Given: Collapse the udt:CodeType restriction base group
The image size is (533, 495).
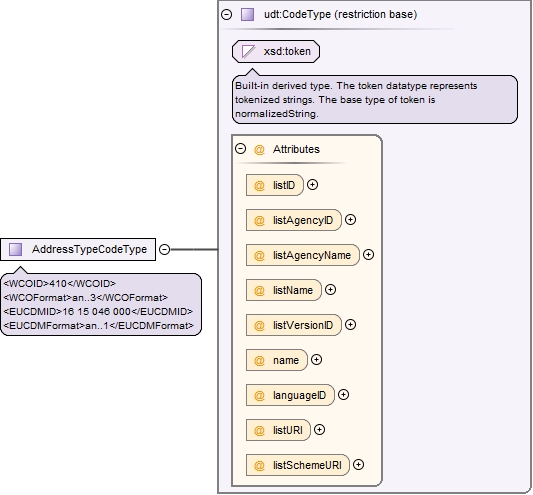Looking at the screenshot, I should 226,15.
